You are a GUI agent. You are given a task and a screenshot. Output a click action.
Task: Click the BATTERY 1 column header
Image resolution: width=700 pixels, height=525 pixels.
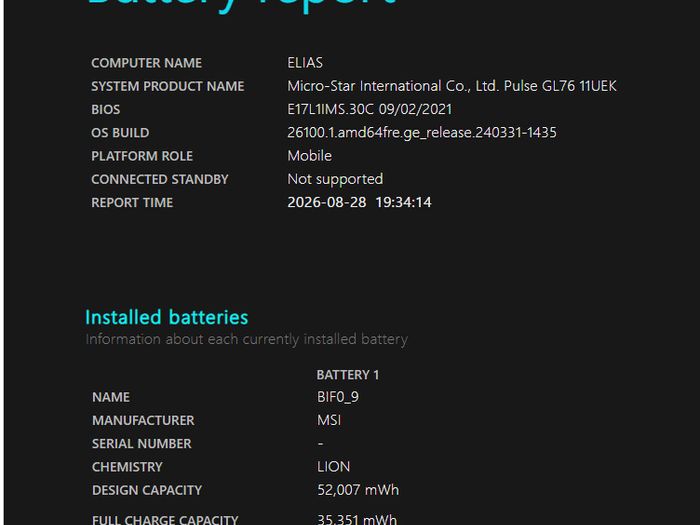click(x=348, y=375)
